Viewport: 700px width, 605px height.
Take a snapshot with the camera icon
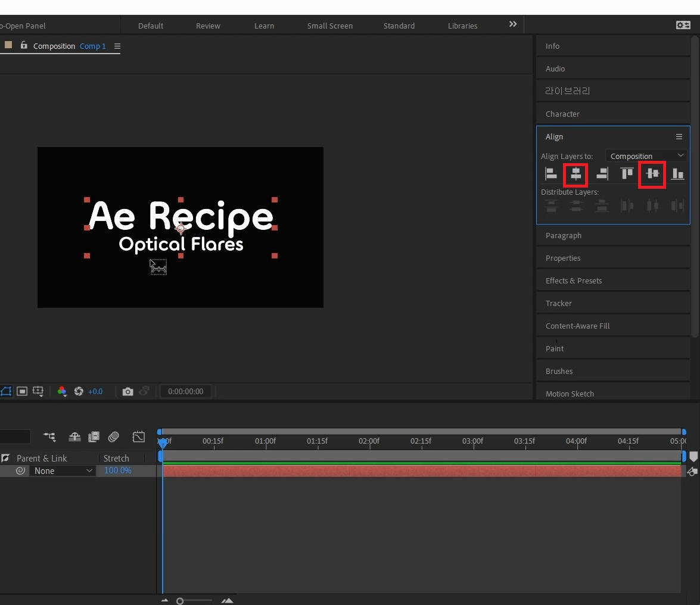tap(127, 391)
